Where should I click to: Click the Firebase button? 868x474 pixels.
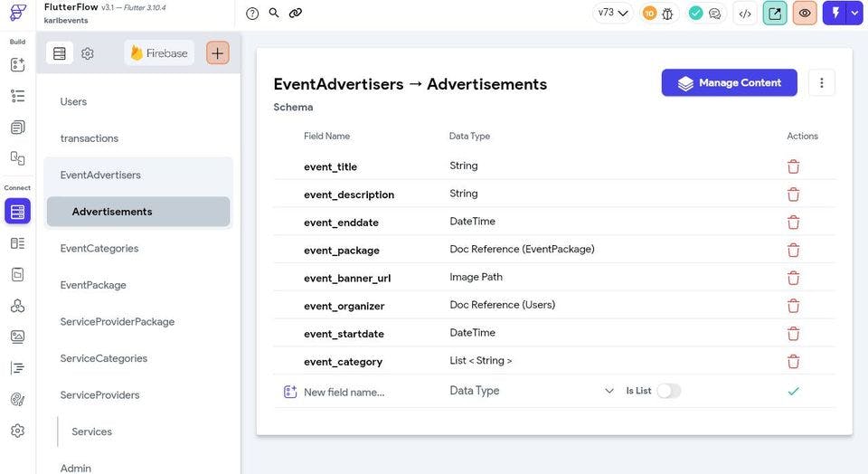click(x=159, y=53)
